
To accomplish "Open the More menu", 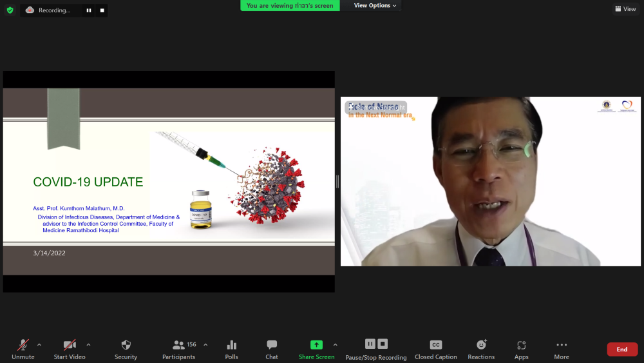I will tap(562, 349).
